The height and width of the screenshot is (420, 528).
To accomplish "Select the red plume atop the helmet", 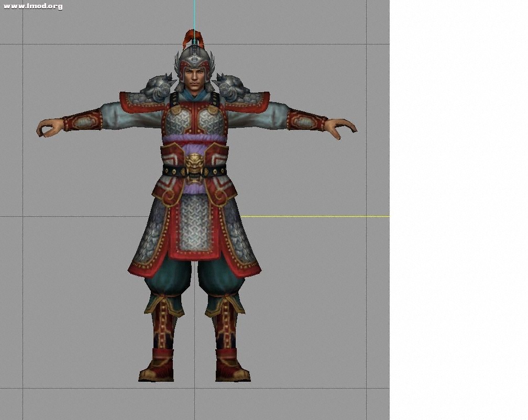I will 192,38.
